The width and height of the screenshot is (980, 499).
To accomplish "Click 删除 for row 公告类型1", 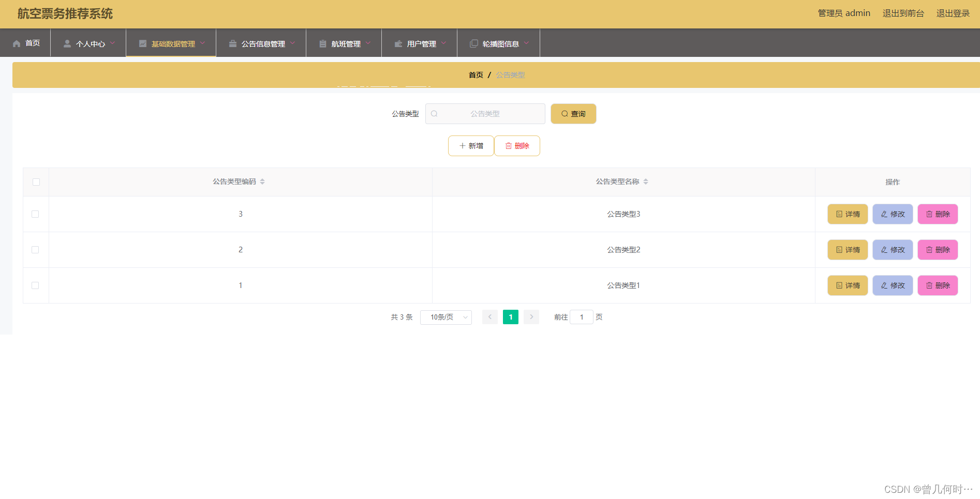I will click(938, 285).
